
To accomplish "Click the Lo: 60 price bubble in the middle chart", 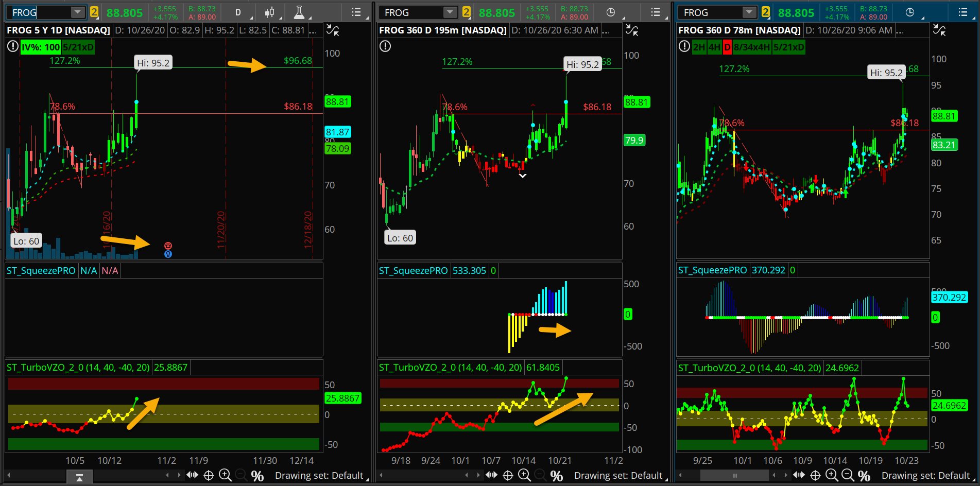I will [400, 238].
